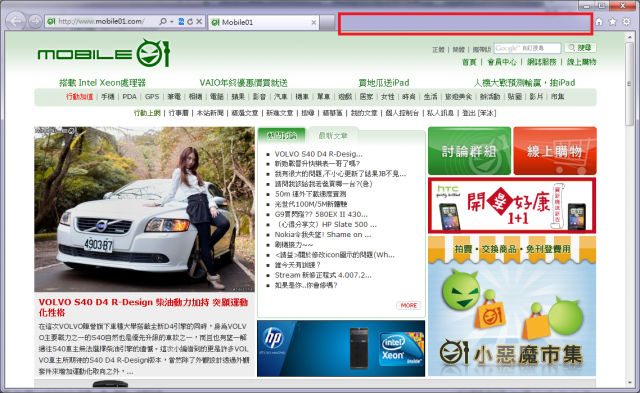Open the HP Intel Xeon ad banner
The width and height of the screenshot is (640, 393).
(x=341, y=348)
